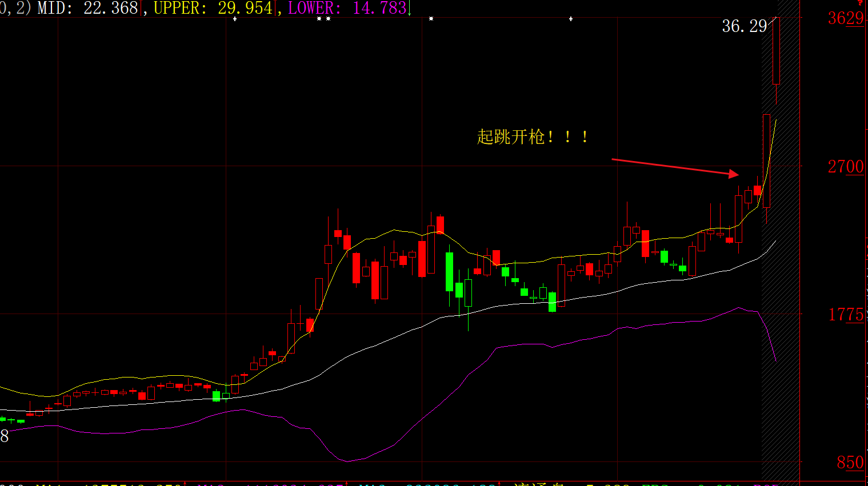Select the tall red candlestick beside 36.29
Screen dimensions: 868x486
click(x=776, y=51)
